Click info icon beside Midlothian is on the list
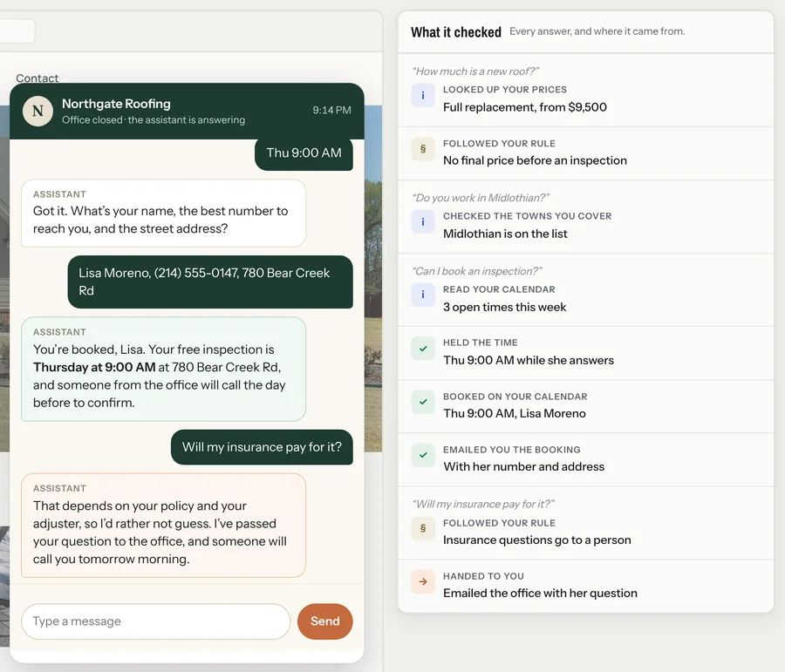785x672 pixels. click(x=423, y=221)
